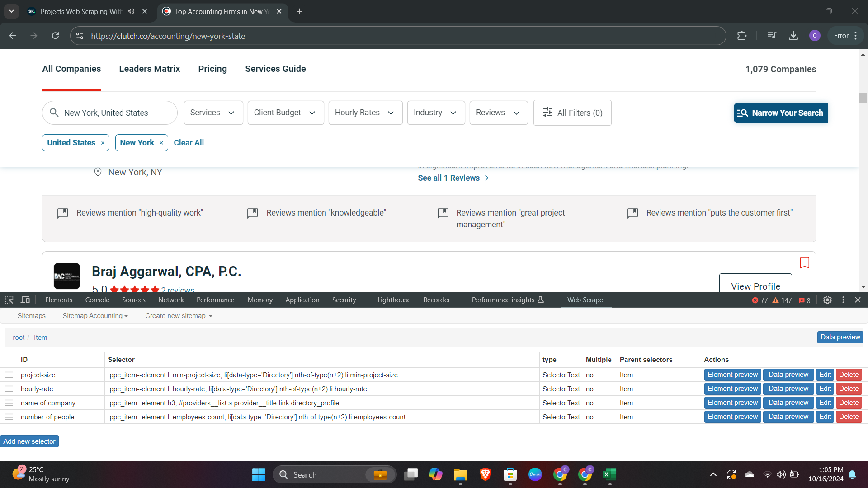
Task: Expand the Reviews filter dropdown
Action: click(x=499, y=113)
